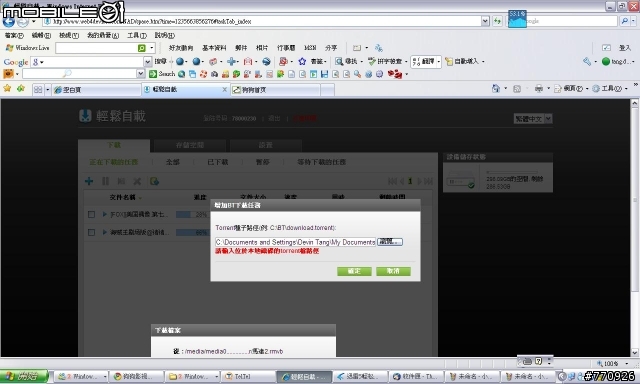The image size is (640, 384).
Task: Click the browser back arrow button
Action: (x=8, y=21)
